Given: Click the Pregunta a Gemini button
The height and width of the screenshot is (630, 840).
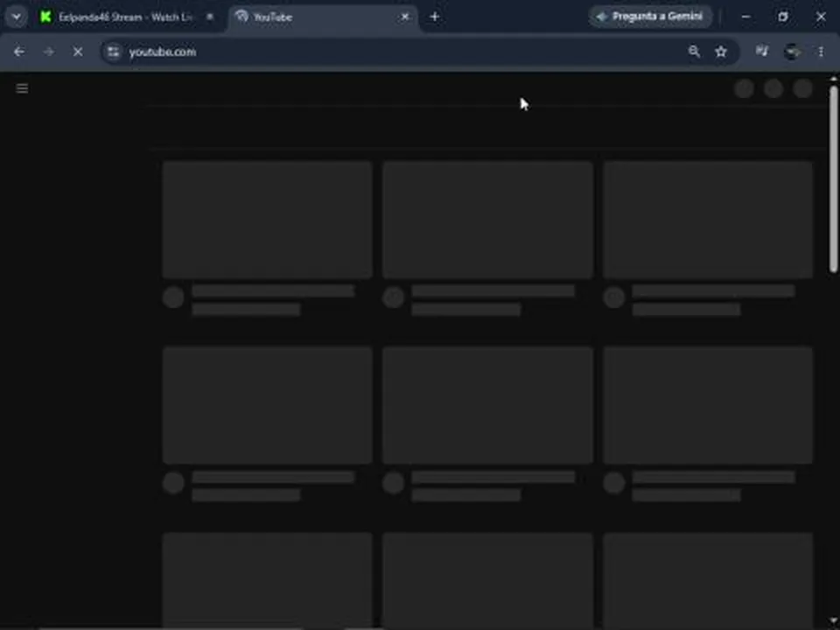Looking at the screenshot, I should click(650, 17).
